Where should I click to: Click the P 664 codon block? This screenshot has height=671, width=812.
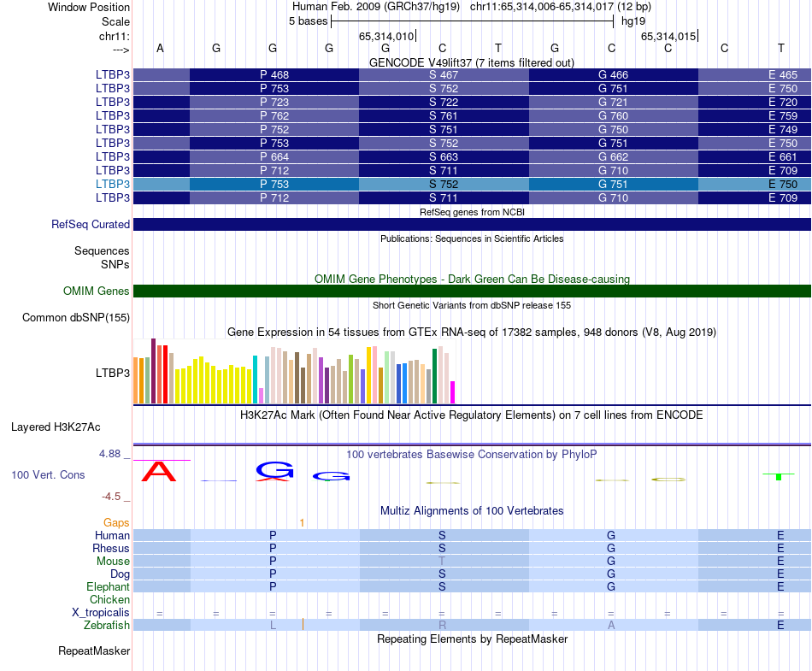(274, 156)
